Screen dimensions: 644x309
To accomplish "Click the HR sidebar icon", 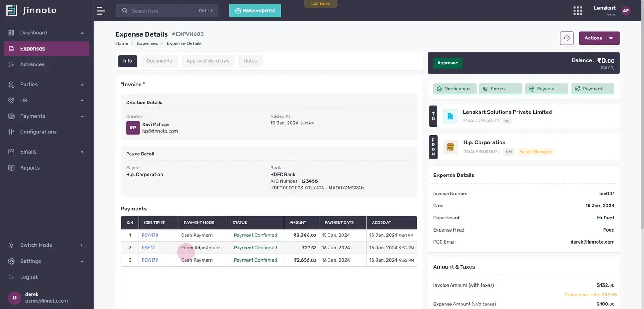I will (12, 100).
